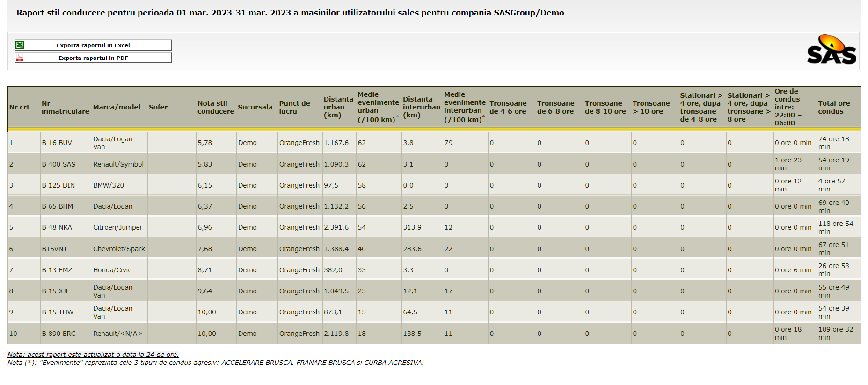Image resolution: width=868 pixels, height=385 pixels.
Task: Click the Distanta urban (km) header
Action: click(x=338, y=107)
